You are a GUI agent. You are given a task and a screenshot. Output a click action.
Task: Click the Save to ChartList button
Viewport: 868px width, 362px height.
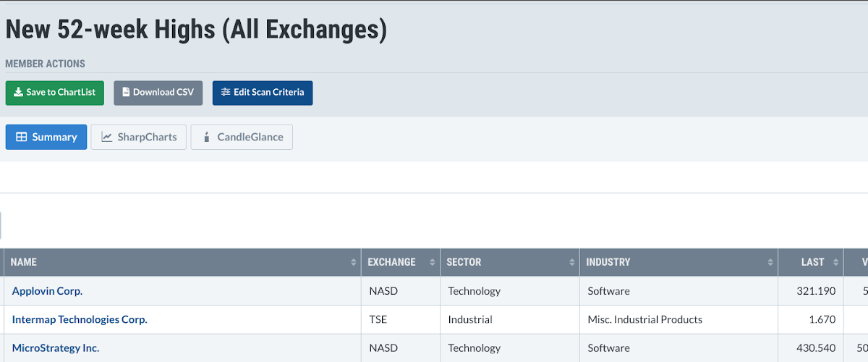[55, 93]
